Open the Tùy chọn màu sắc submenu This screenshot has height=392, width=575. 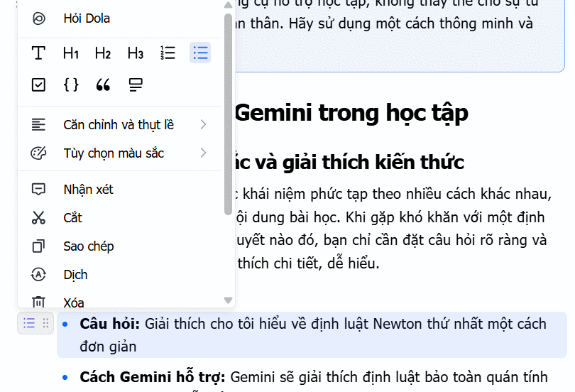119,153
